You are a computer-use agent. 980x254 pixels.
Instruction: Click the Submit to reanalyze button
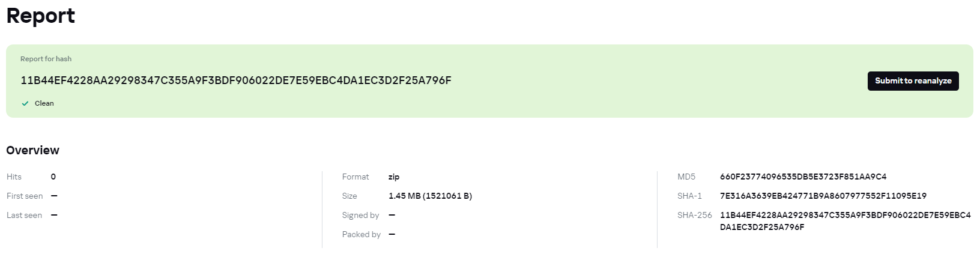pyautogui.click(x=913, y=81)
